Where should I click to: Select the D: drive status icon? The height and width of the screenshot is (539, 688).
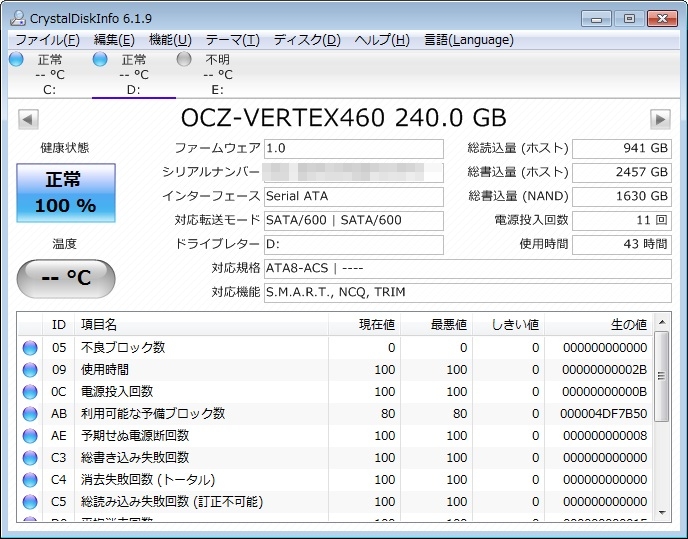(x=100, y=60)
